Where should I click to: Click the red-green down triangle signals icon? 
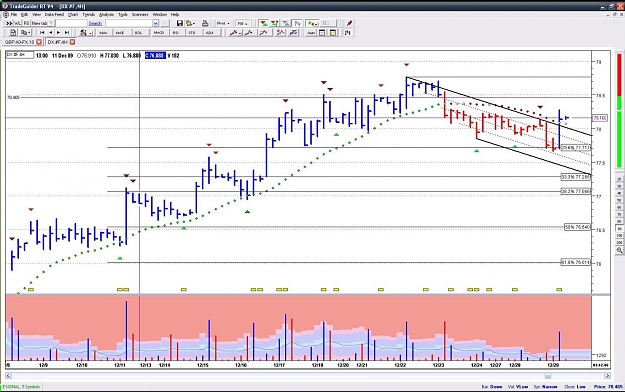point(264,23)
